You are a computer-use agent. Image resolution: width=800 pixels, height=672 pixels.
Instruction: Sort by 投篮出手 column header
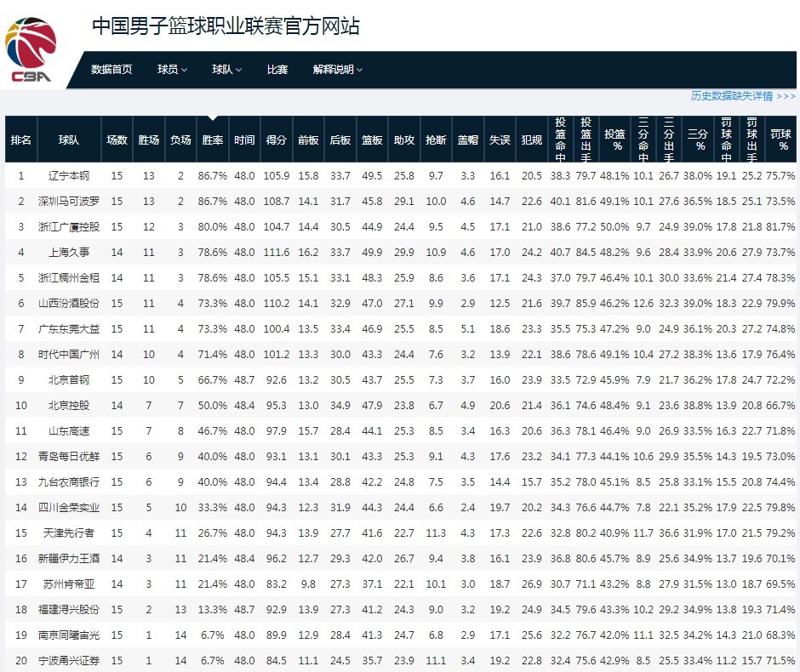pyautogui.click(x=586, y=140)
